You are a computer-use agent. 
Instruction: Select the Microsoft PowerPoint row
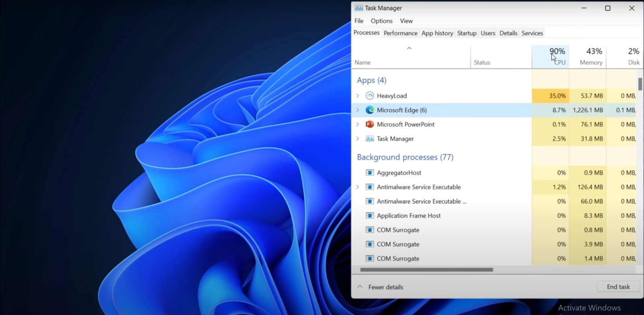click(494, 124)
